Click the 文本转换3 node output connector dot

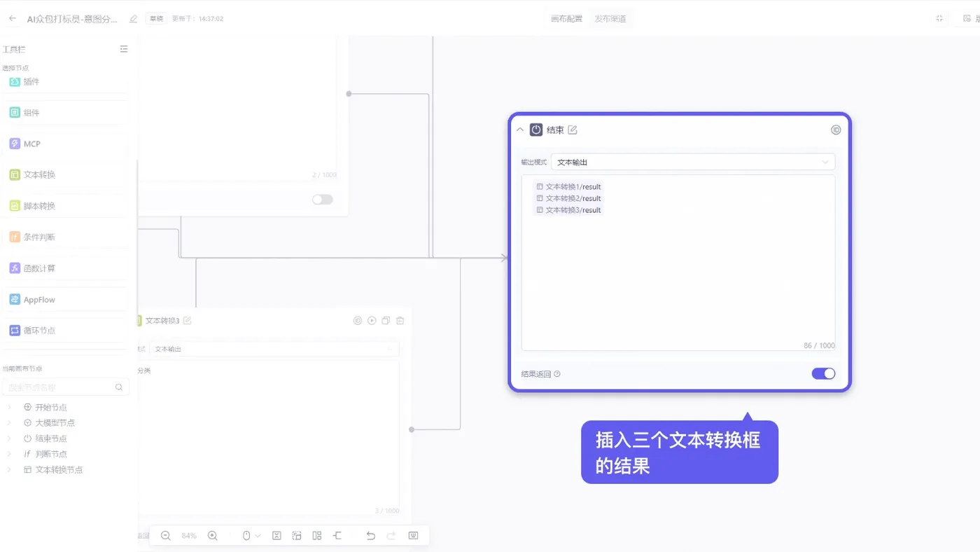click(412, 429)
